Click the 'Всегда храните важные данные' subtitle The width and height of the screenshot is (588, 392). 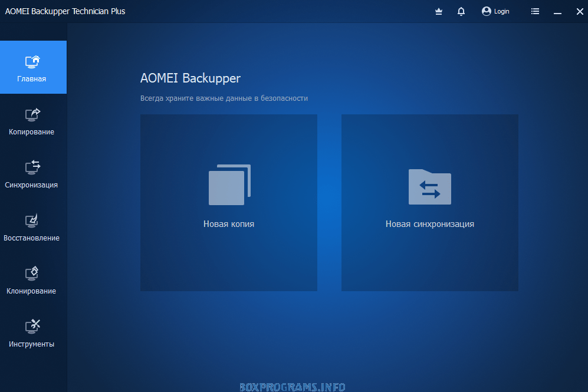click(224, 98)
